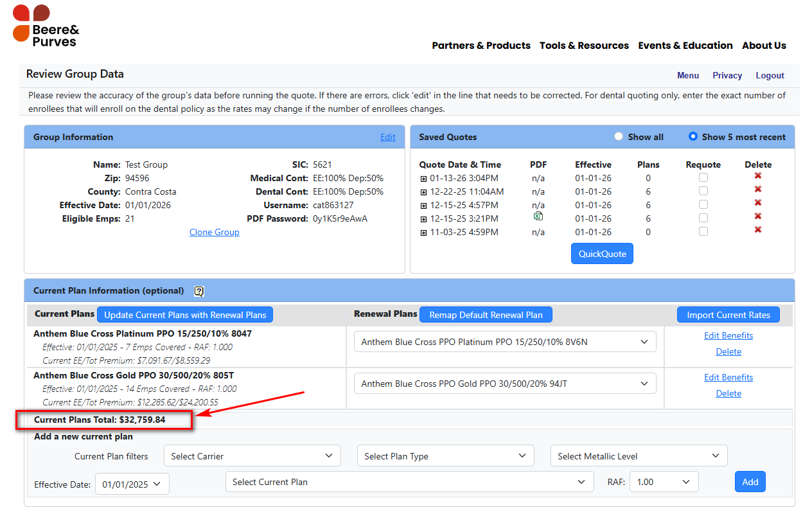Click the Add button
The height and width of the screenshot is (514, 812).
[750, 482]
